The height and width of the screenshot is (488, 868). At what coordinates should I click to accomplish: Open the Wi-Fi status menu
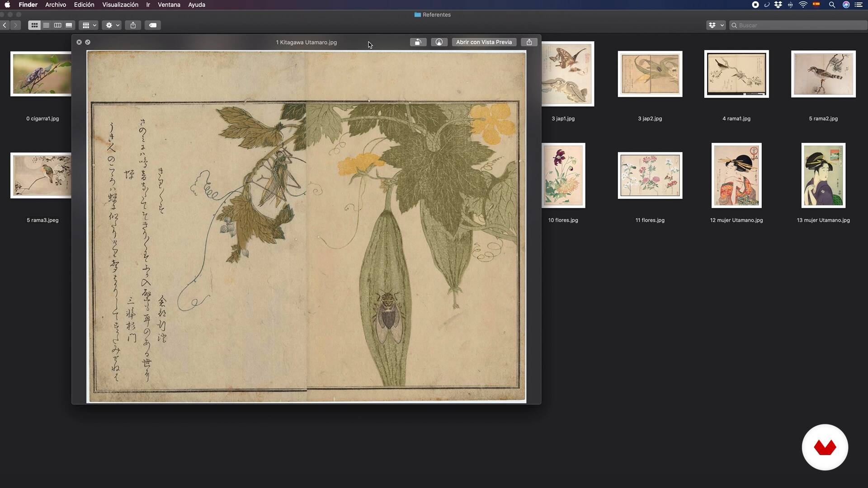(803, 5)
